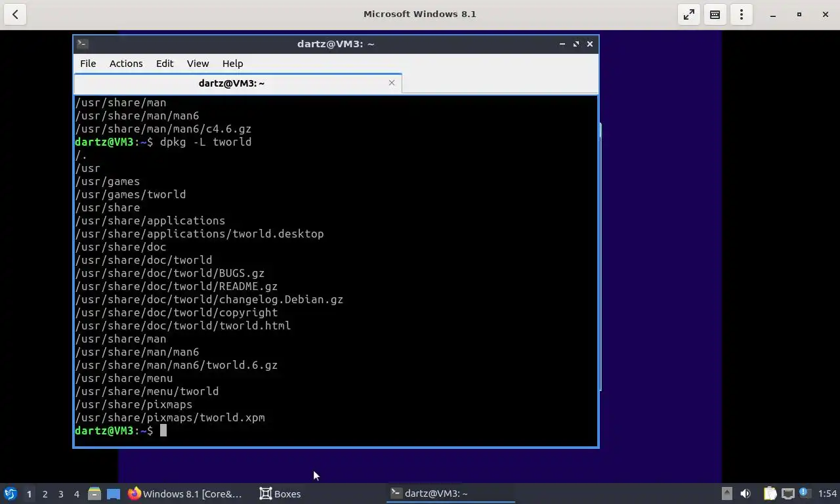The image size is (840, 504).
Task: Open the File menu in terminal
Action: point(88,64)
